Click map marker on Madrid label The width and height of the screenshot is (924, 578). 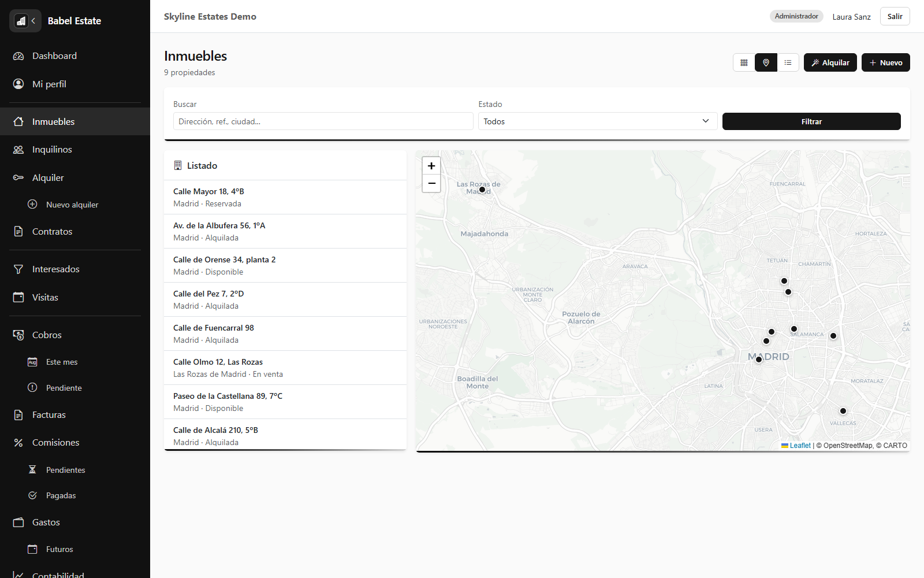759,360
